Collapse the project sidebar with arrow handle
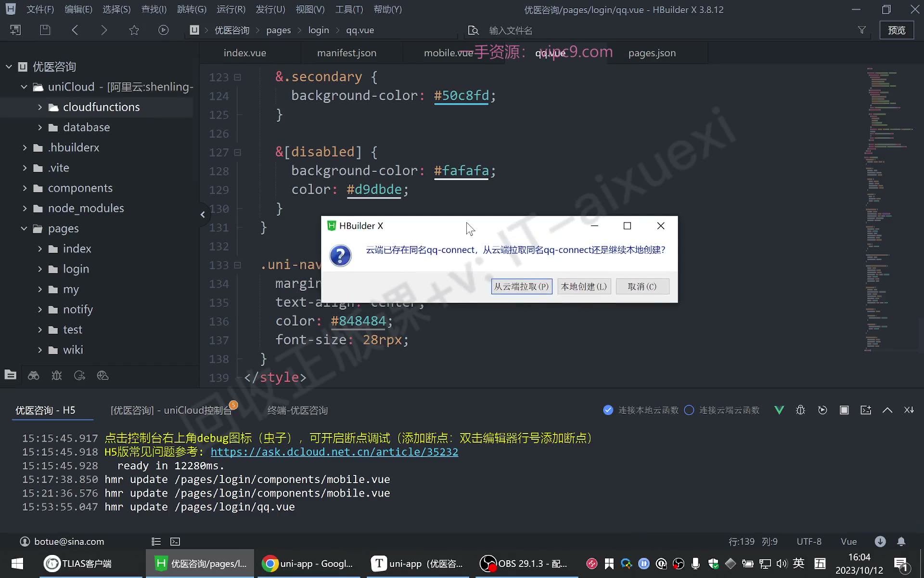 tap(203, 214)
